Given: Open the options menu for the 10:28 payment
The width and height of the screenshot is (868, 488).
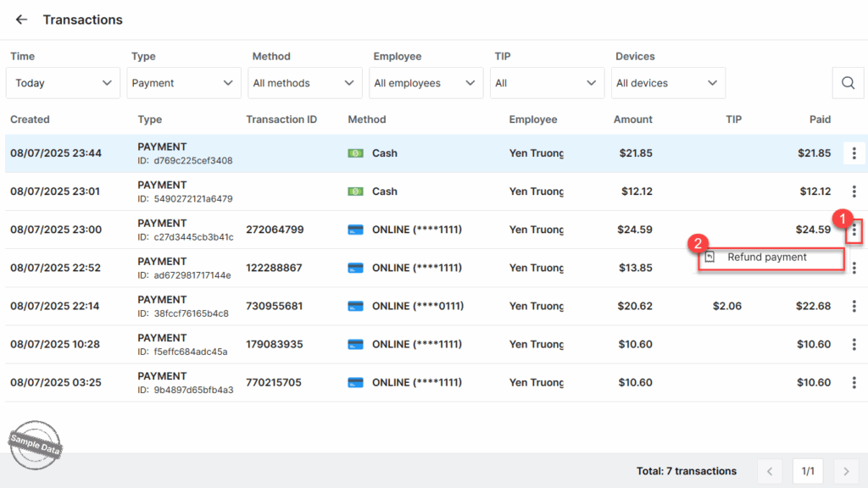Looking at the screenshot, I should [854, 344].
